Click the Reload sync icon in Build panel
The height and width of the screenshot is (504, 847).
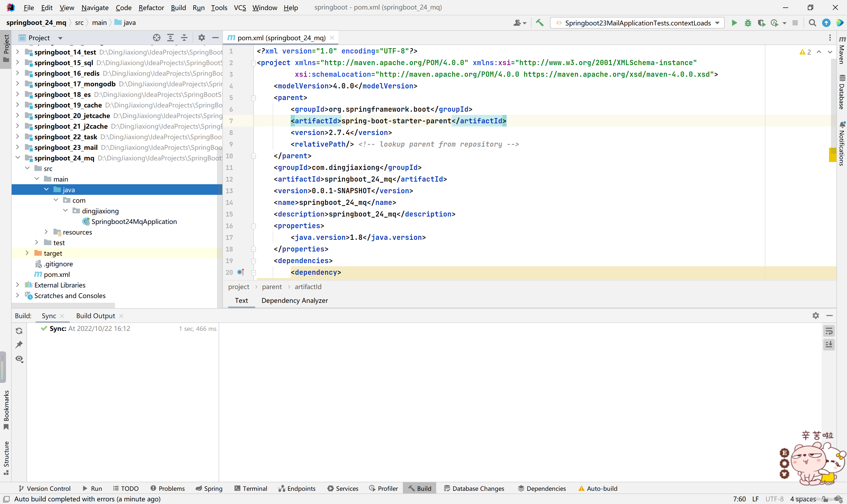click(19, 331)
